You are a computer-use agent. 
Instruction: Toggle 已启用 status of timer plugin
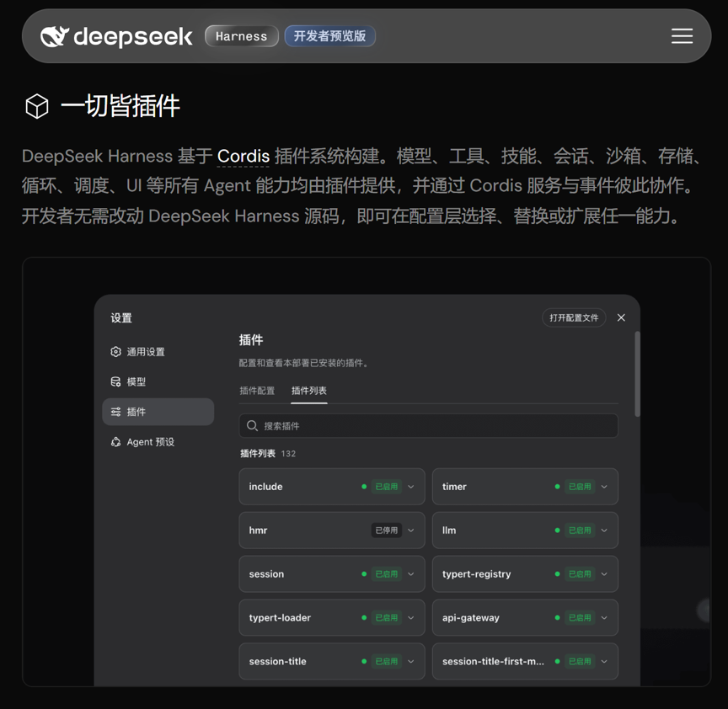point(580,487)
